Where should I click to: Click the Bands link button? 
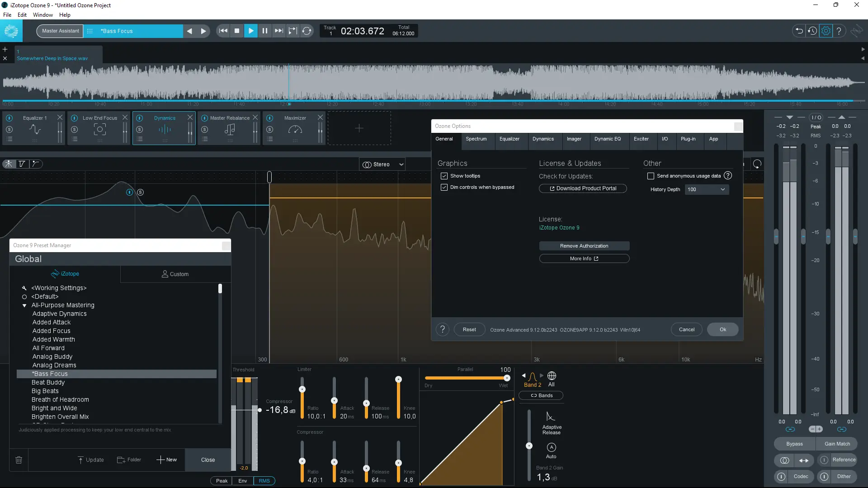(541, 395)
